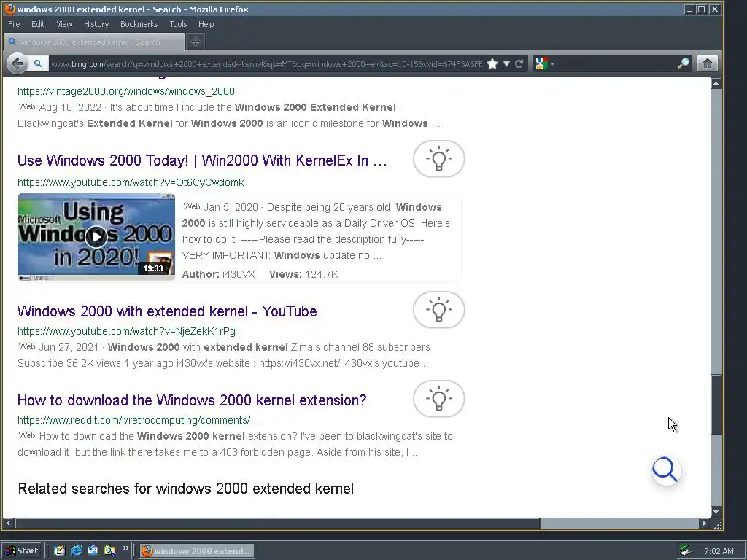Open 'How to download the Windows 2000 kernel extension?'
The height and width of the screenshot is (560, 747).
(192, 400)
